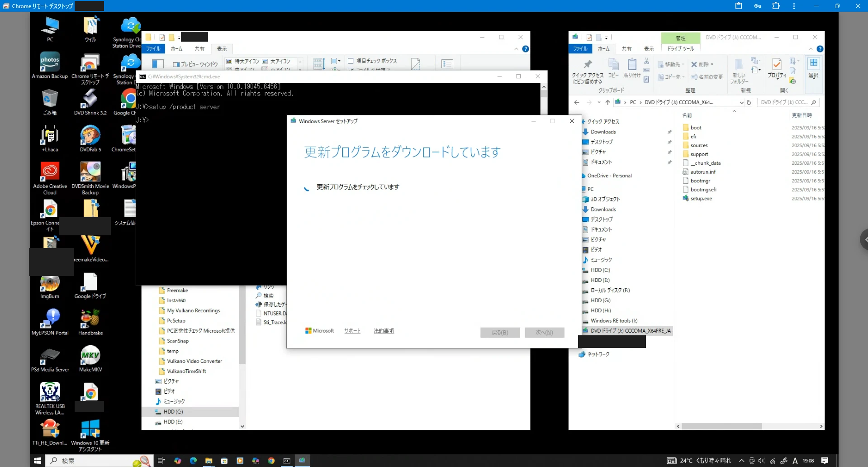Collapse the ribbon in the DVD drive window
Image resolution: width=868 pixels, height=467 pixels.
pyautogui.click(x=811, y=49)
